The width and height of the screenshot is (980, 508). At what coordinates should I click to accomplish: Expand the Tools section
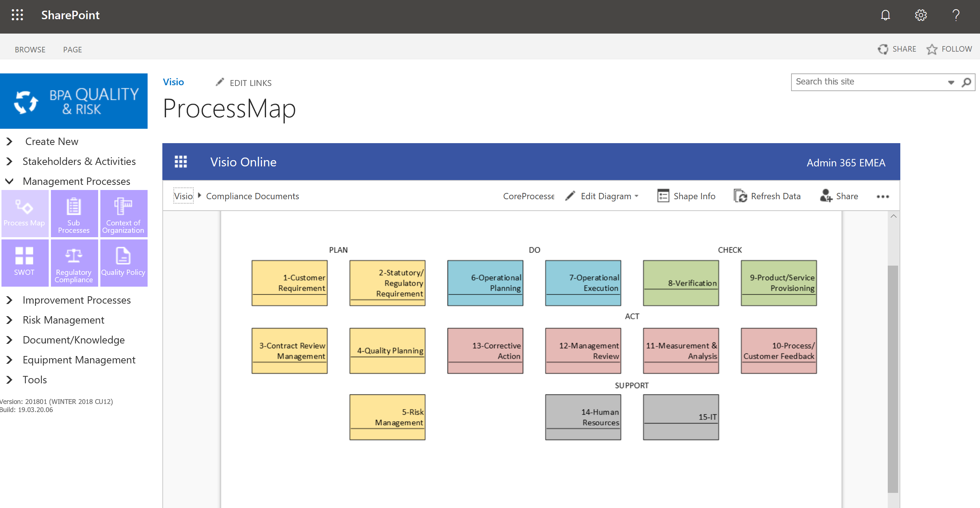(10, 380)
